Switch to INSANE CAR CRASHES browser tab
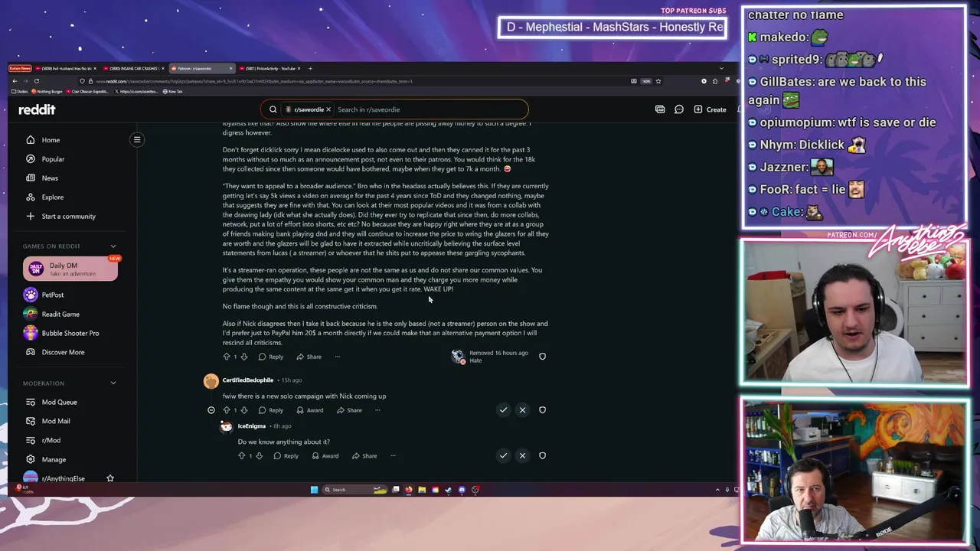980x551 pixels. point(134,69)
